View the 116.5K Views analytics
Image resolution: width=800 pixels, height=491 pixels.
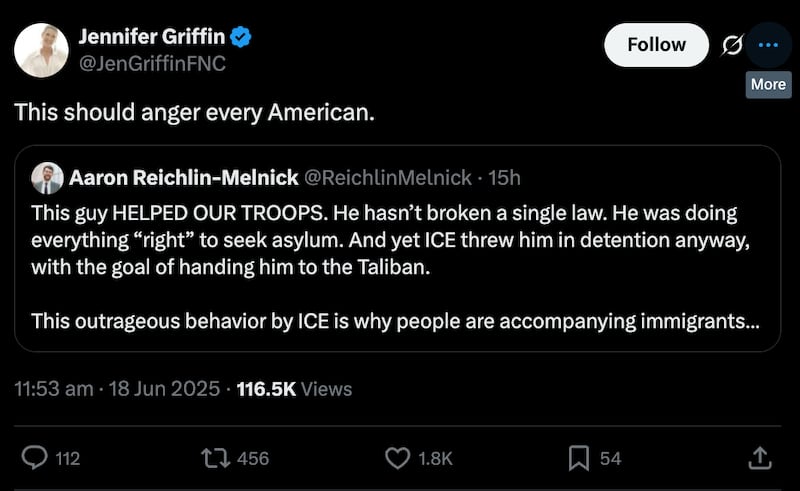[294, 389]
